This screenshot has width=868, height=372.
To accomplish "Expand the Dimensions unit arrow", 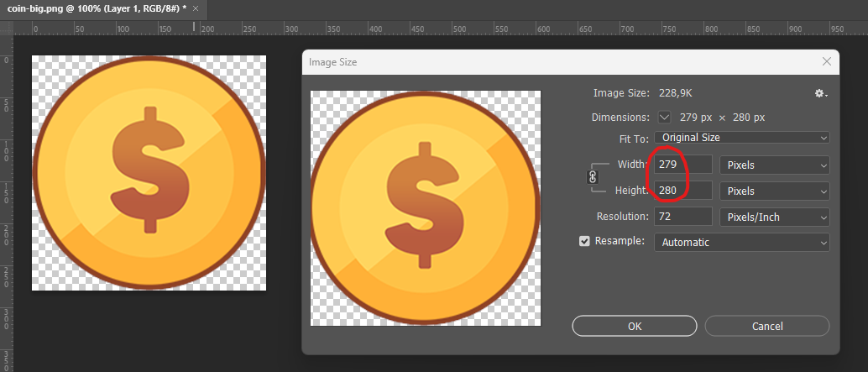I will pos(665,118).
